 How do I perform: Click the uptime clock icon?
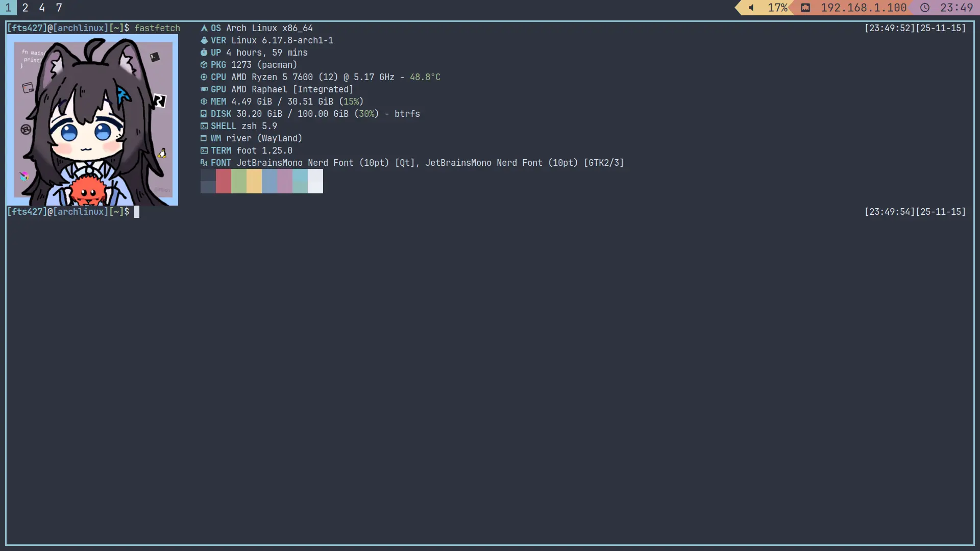[204, 53]
